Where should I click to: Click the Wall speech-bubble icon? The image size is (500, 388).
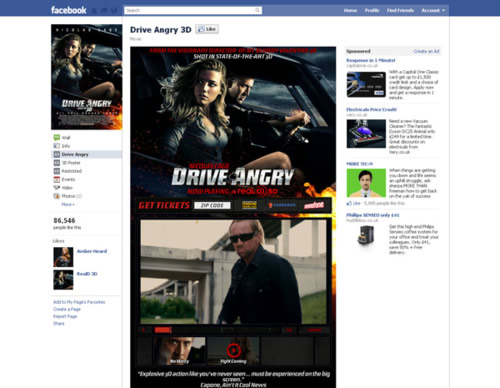pyautogui.click(x=57, y=137)
